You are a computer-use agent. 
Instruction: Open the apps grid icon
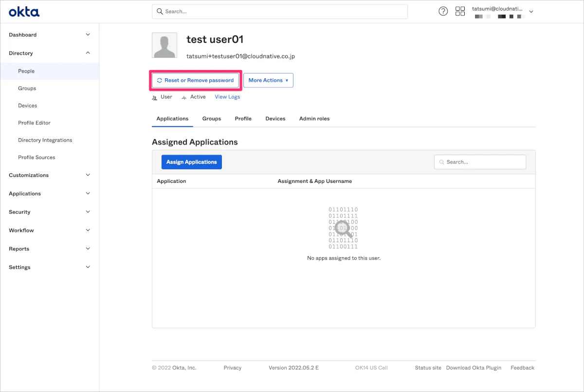tap(460, 12)
